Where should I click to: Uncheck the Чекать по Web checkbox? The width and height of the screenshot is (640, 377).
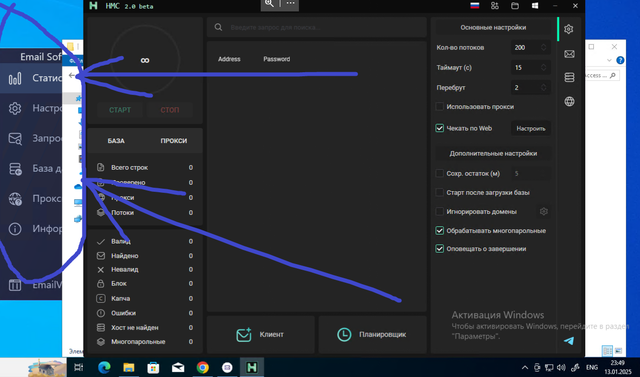pyautogui.click(x=440, y=128)
